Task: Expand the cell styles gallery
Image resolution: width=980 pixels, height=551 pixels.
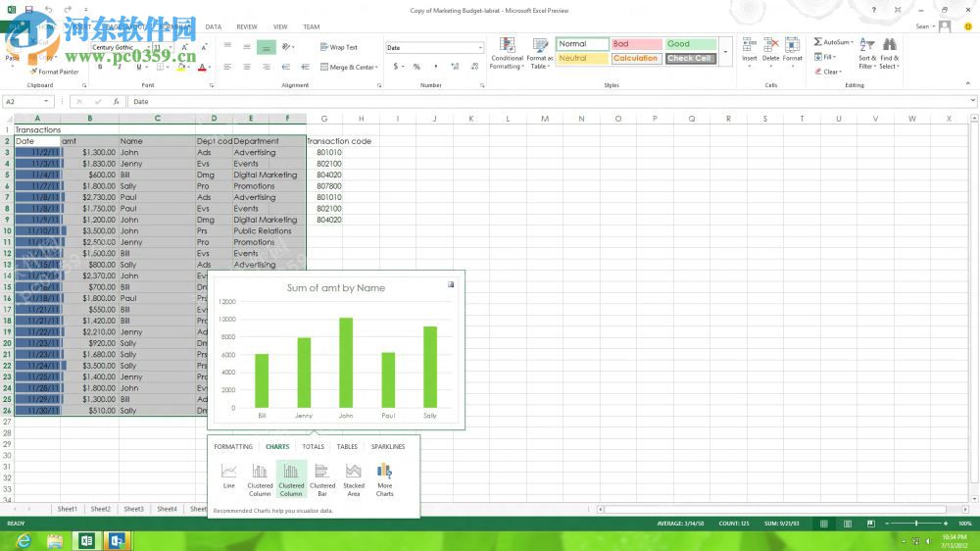Action: click(x=725, y=52)
